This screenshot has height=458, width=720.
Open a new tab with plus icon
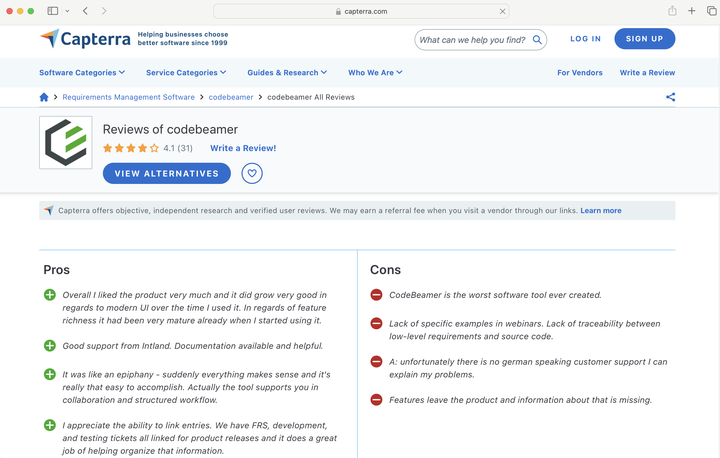692,11
